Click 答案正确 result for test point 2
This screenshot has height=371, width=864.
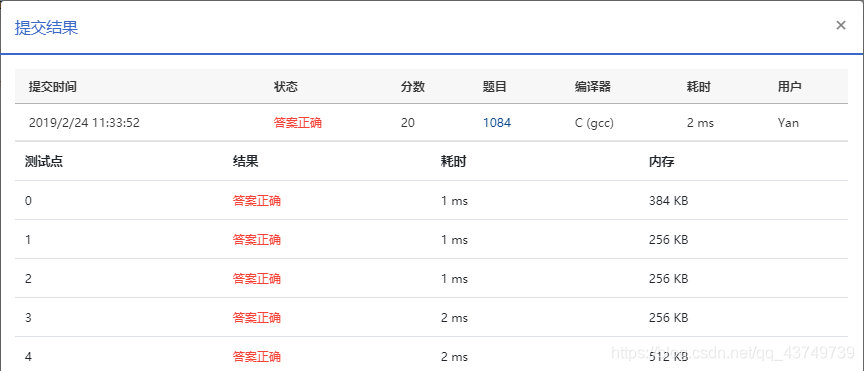tap(257, 279)
